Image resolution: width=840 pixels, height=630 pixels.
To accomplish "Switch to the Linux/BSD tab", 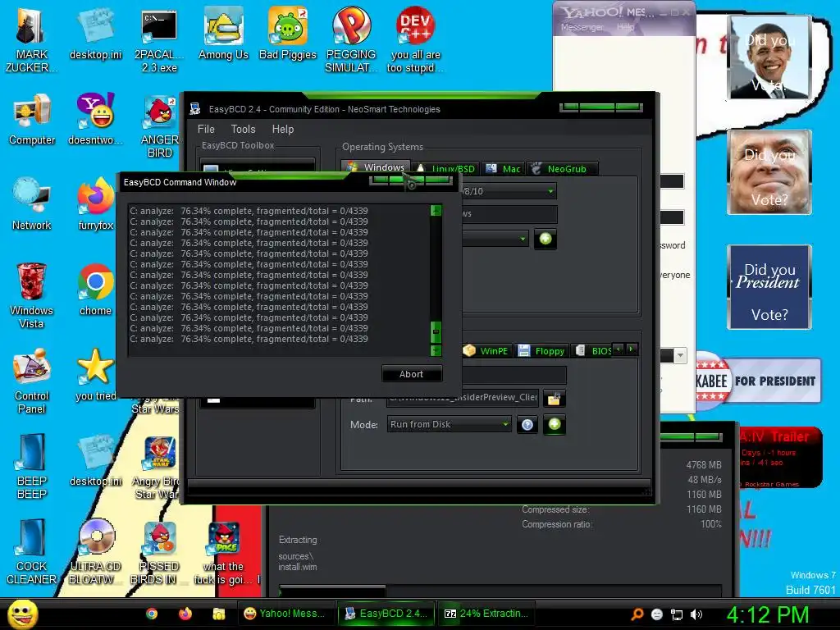I will click(x=445, y=169).
